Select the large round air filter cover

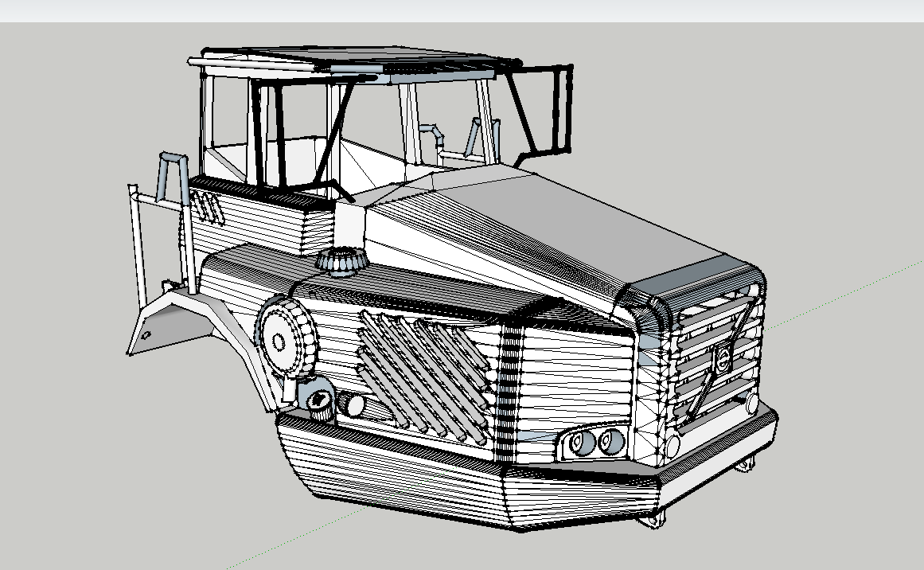coord(281,338)
